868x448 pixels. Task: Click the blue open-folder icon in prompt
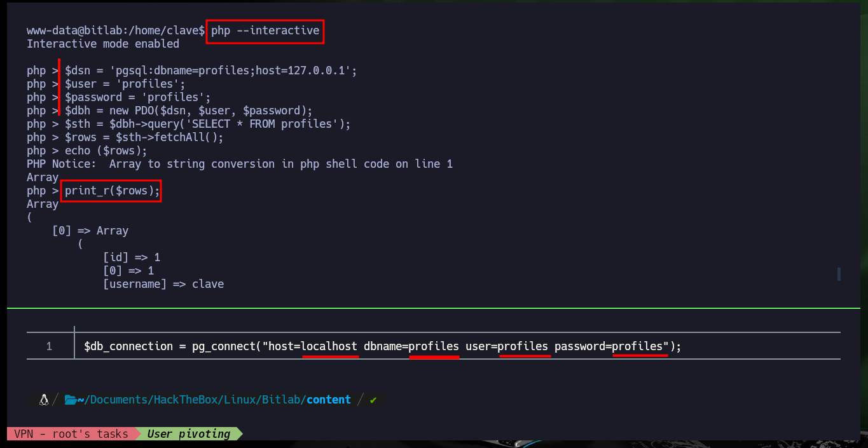click(x=71, y=400)
